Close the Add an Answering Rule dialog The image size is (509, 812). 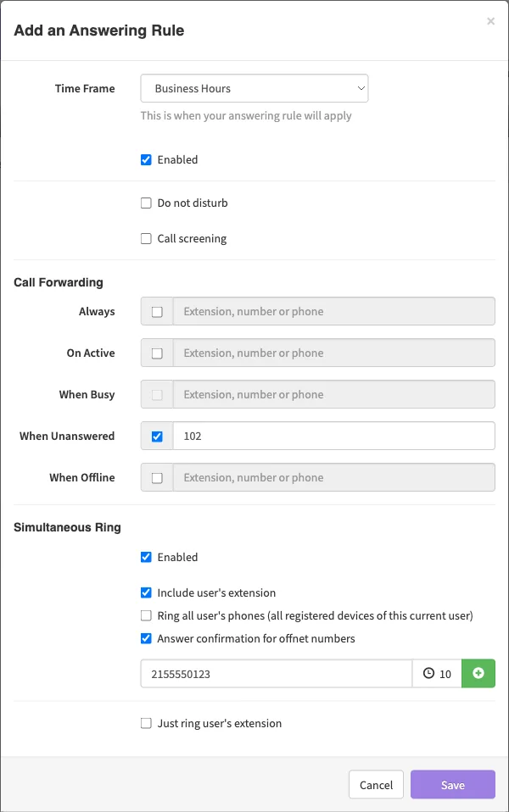[x=490, y=21]
